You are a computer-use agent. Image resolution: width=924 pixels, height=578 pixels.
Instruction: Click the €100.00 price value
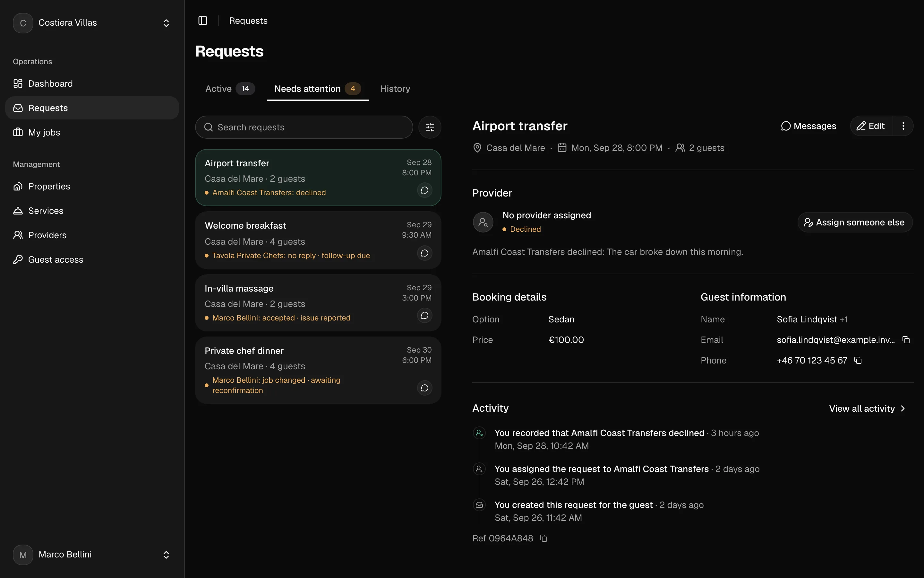[x=566, y=340]
